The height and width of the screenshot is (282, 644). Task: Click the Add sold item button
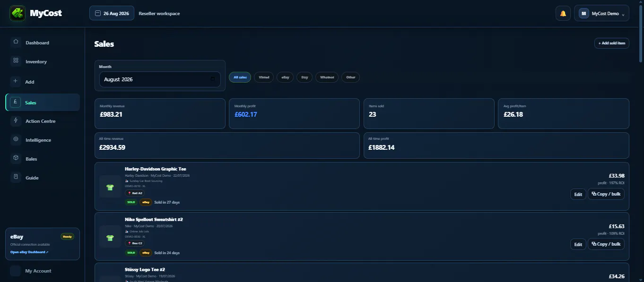(612, 43)
